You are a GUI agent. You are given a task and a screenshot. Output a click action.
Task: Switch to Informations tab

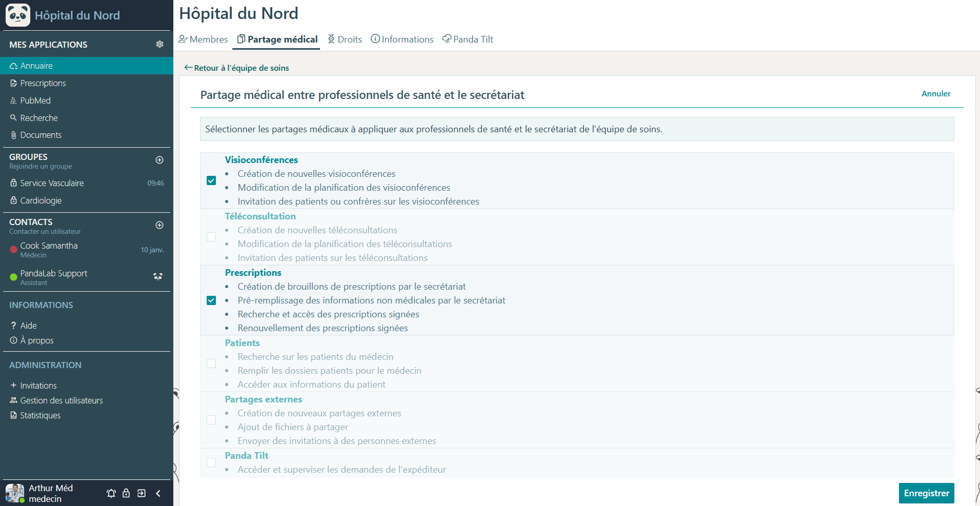[402, 39]
